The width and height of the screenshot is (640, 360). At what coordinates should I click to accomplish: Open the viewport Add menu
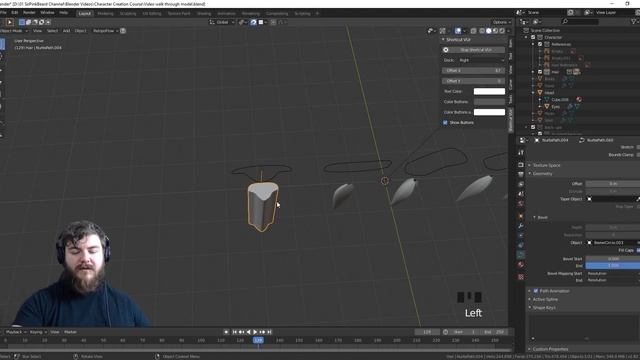(66, 31)
